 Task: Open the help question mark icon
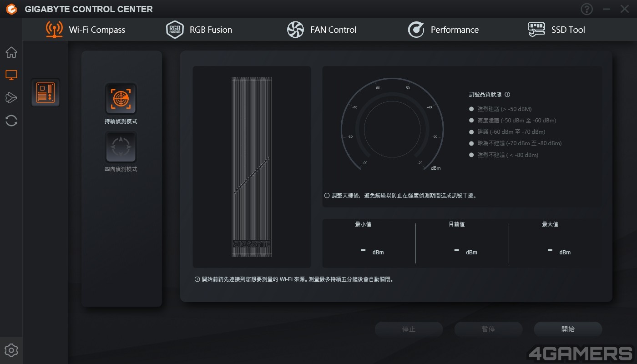(587, 9)
